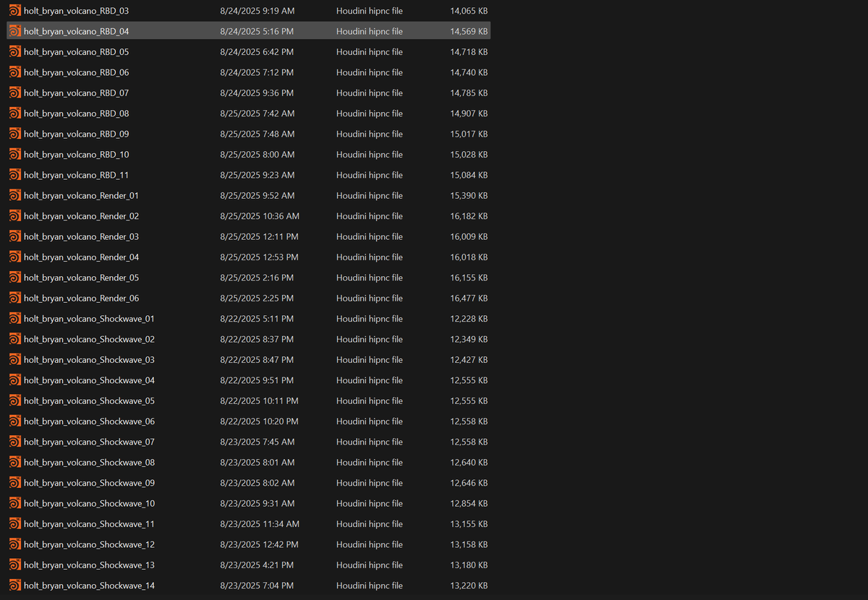Click the Houdini icon of holt_bryan_volcano_Shockwave_06
This screenshot has height=600, width=868.
(15, 421)
